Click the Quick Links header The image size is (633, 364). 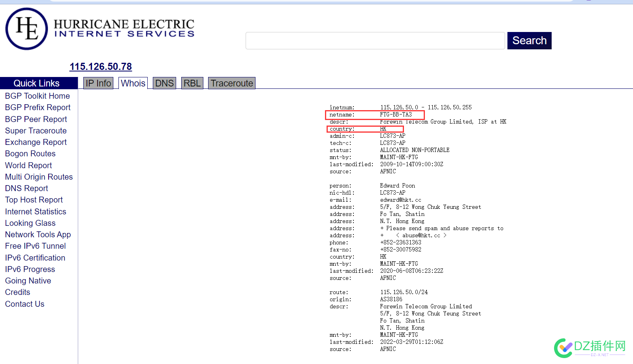[x=39, y=83]
